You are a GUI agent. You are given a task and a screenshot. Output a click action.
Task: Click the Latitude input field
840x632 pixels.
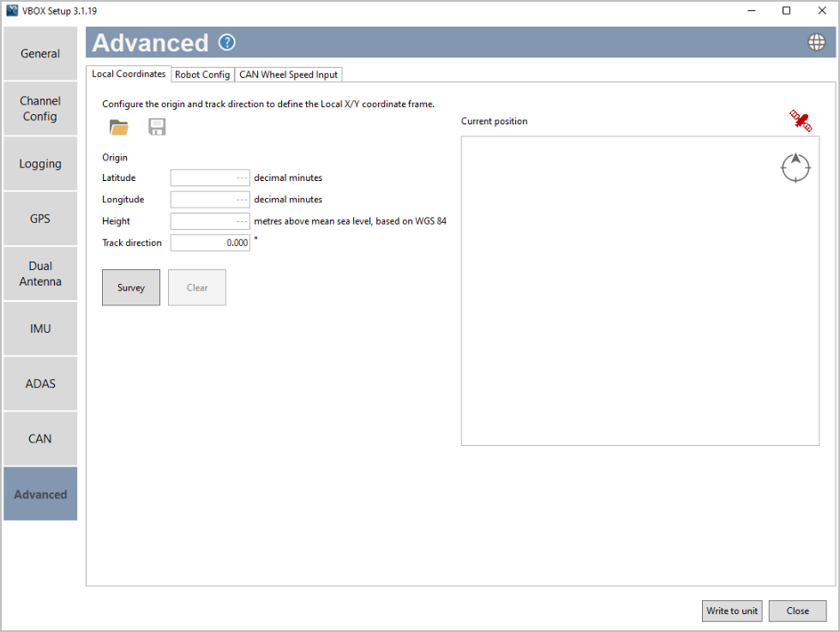point(209,178)
